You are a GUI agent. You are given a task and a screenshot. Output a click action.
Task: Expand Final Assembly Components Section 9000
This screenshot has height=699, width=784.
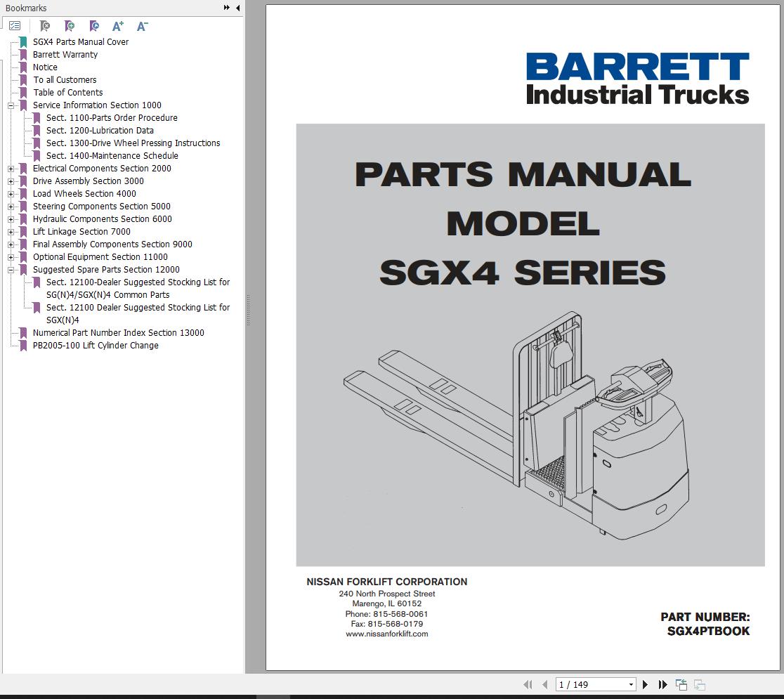point(11,244)
